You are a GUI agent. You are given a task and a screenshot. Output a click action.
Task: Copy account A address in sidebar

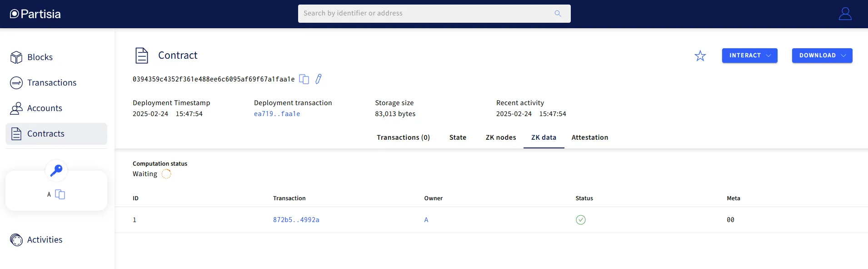(60, 194)
